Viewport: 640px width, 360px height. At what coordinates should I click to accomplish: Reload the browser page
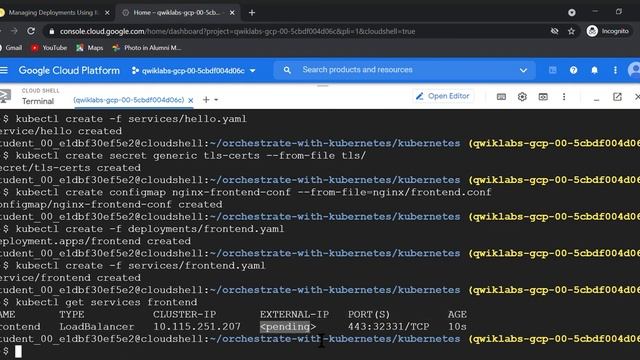[x=31, y=31]
